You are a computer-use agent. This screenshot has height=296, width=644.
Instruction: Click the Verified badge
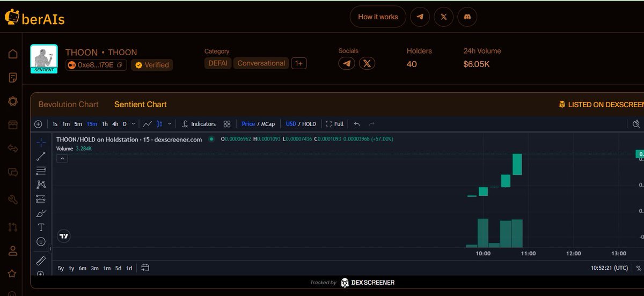pos(152,65)
